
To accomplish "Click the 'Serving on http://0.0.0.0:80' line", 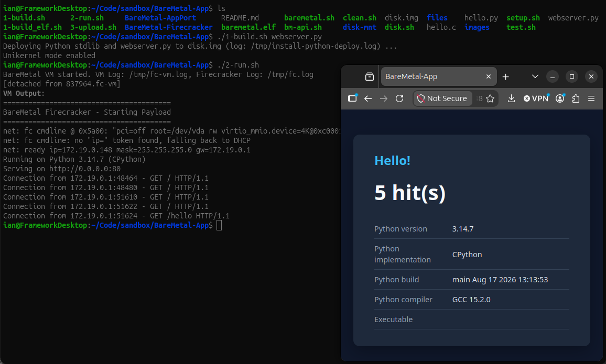I will 62,169.
